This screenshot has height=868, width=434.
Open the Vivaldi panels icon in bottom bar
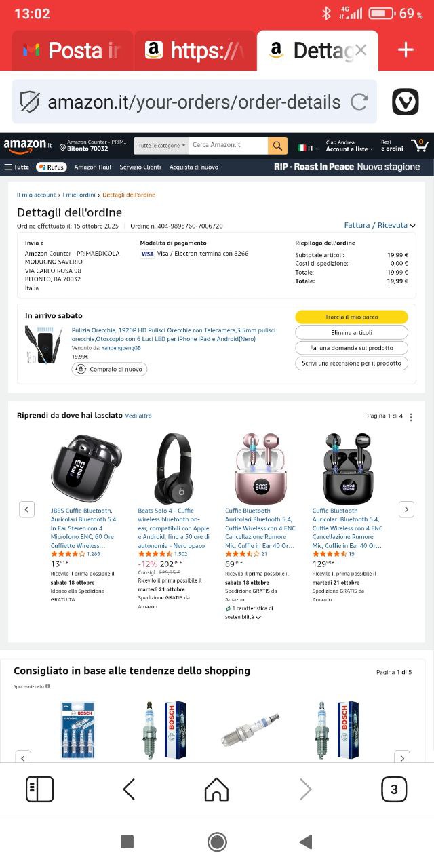coord(39,789)
